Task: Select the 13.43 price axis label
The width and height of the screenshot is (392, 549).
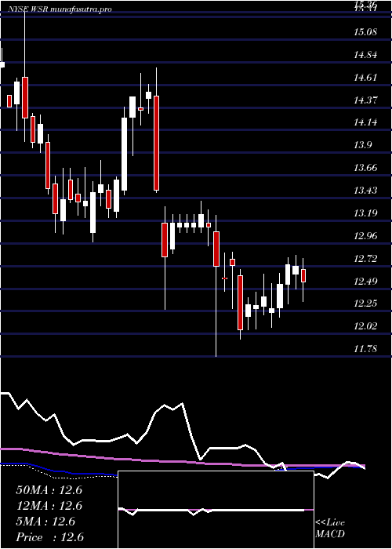Action: (365, 191)
